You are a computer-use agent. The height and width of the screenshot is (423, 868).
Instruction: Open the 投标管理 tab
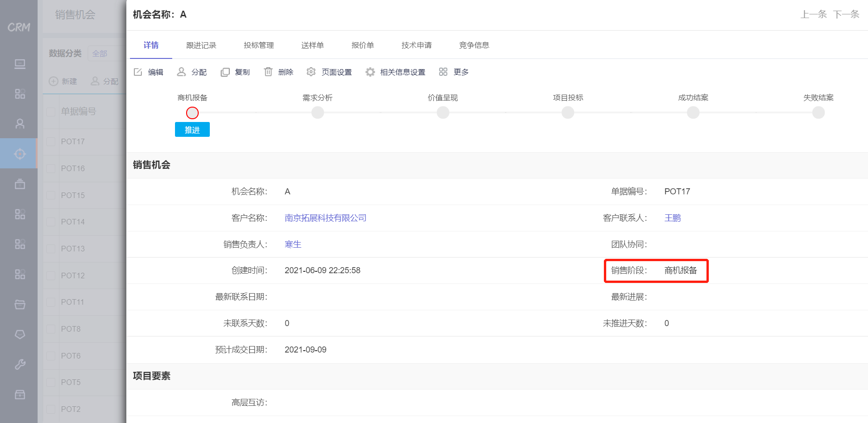pos(259,45)
